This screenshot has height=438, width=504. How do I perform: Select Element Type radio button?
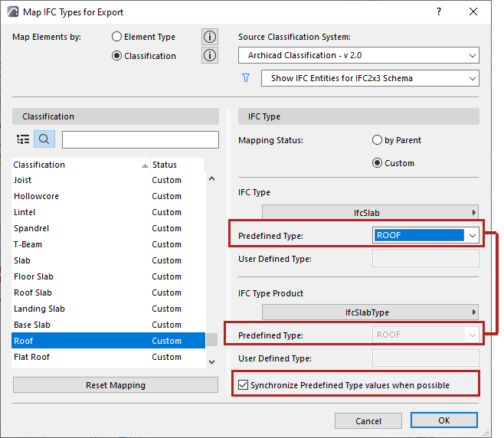pos(116,37)
